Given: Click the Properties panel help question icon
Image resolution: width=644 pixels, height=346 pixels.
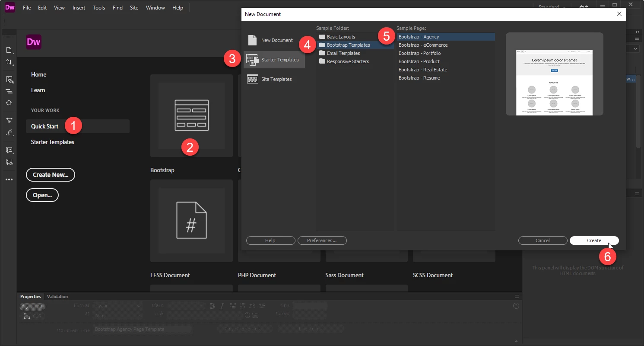Looking at the screenshot, I should click(516, 306).
